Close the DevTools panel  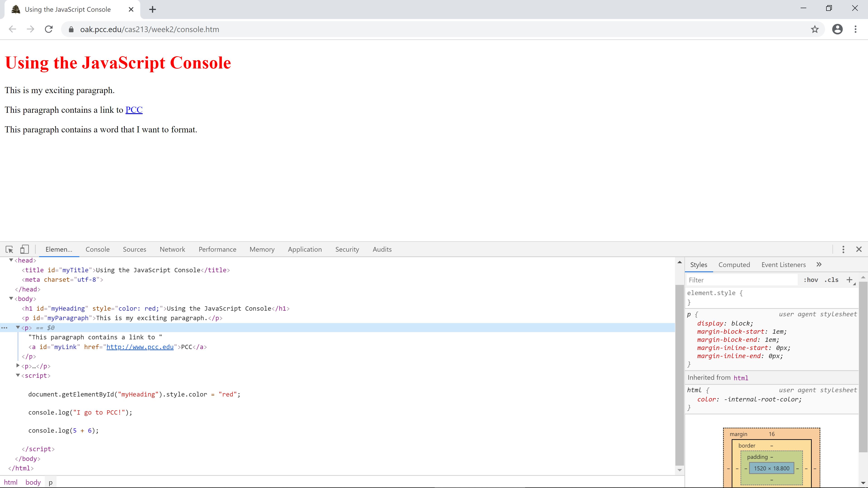click(859, 249)
